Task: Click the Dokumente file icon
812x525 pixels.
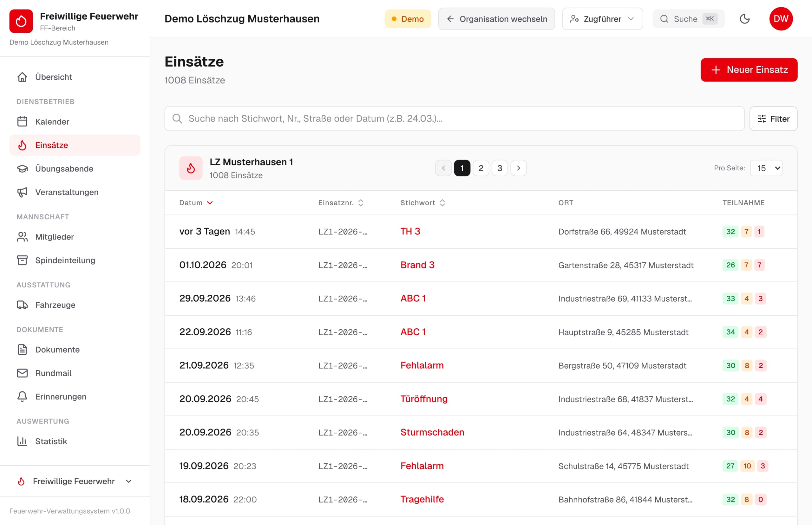Action: [23, 350]
